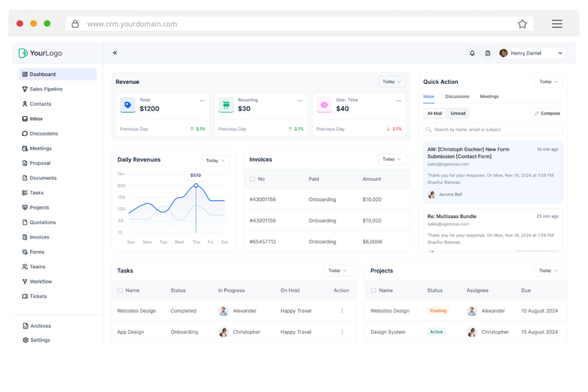Click three-dot menu on Total revenue card

[x=202, y=100]
